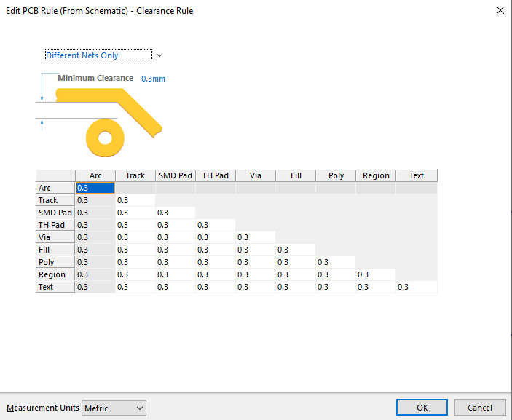Click the TH Pad row Track column cell
Viewport: 512px width, 420px height.
click(x=135, y=225)
